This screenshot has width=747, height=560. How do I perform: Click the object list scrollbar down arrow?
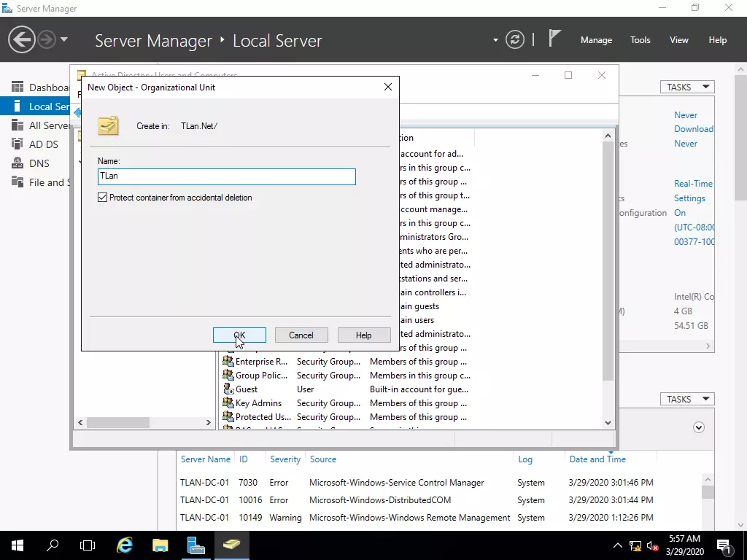point(608,422)
